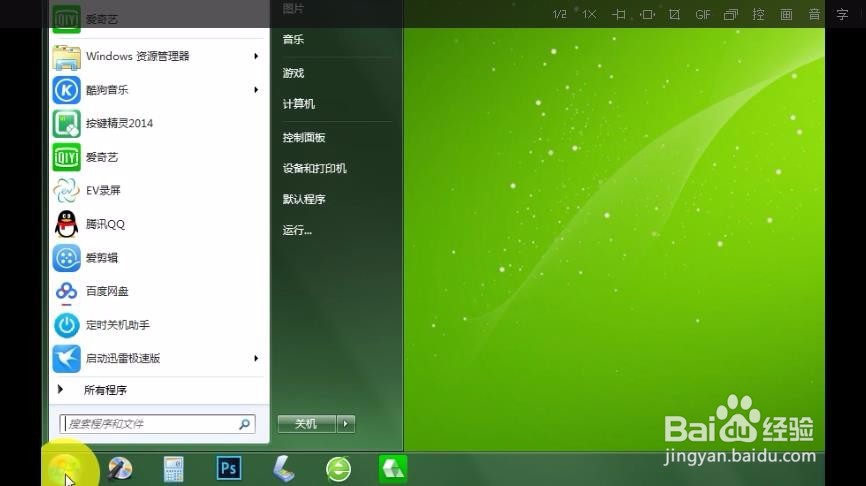Click the Windows Start orb
The image size is (866, 486).
pos(64,470)
